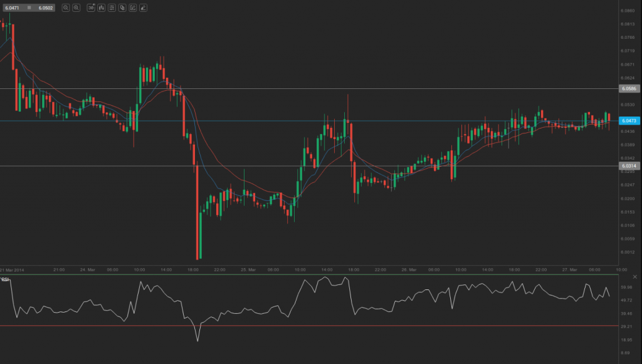Image resolution: width=642 pixels, height=364 pixels.
Task: Click the RSI label in the indicator panel
Action: 5,281
